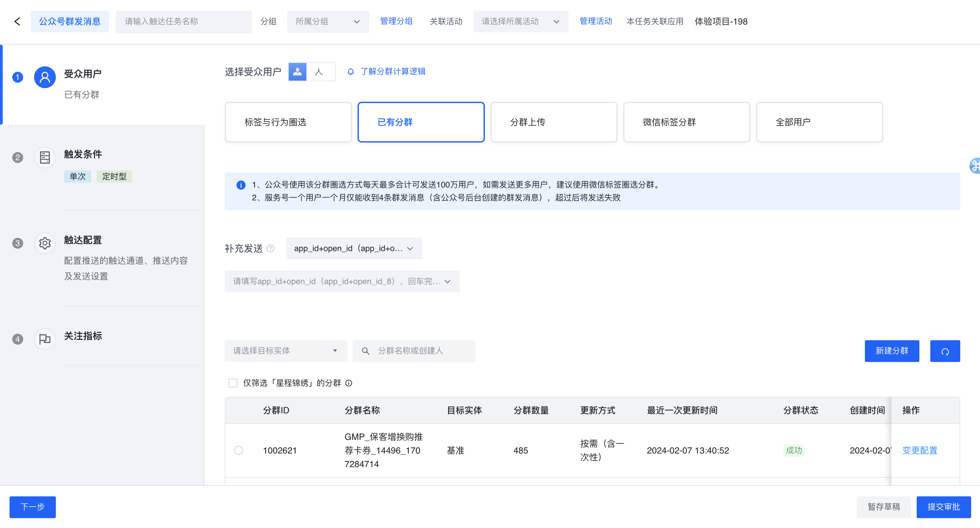Click the back arrow icon

click(17, 21)
